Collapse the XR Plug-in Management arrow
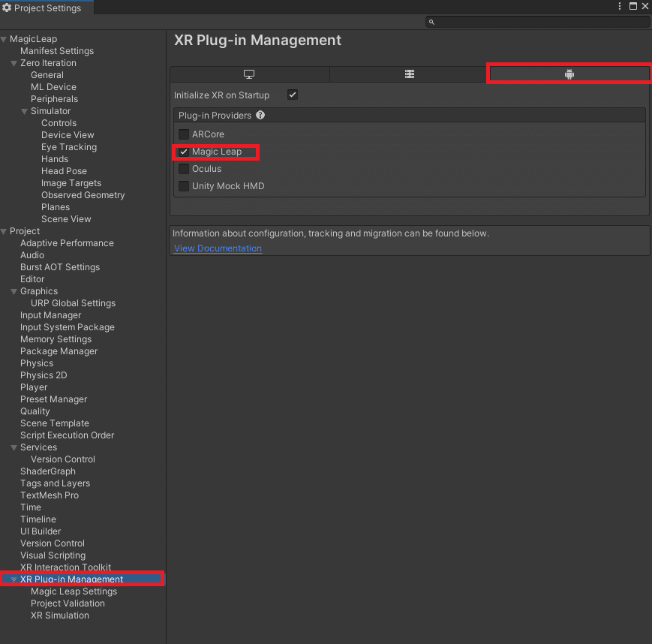 click(14, 579)
